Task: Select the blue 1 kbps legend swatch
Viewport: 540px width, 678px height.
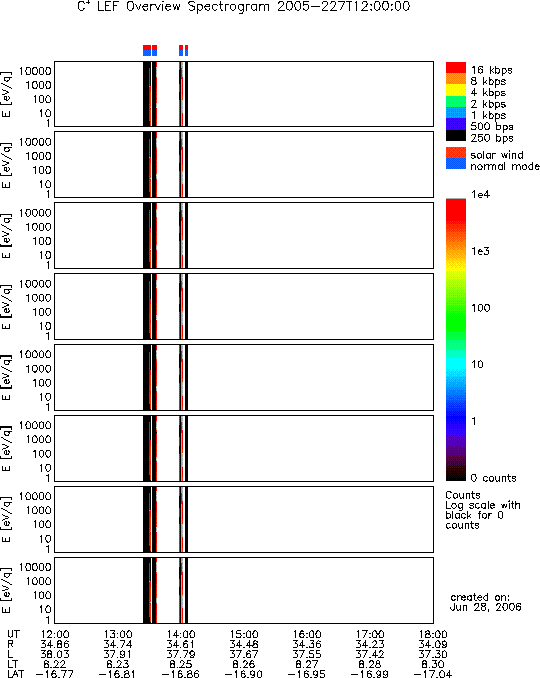Action: coord(456,112)
